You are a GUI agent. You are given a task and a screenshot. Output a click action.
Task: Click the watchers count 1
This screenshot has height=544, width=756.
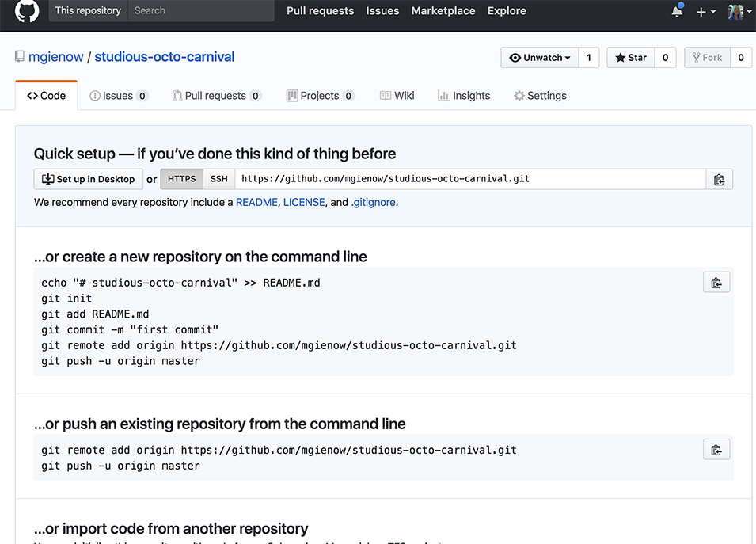(x=589, y=58)
